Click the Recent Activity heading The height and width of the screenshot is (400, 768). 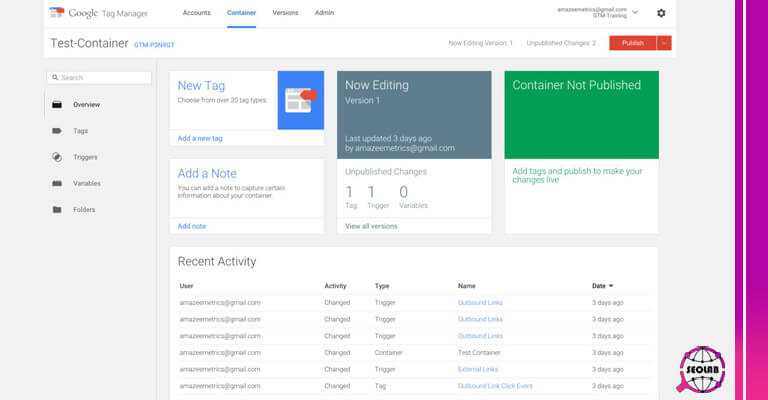point(217,261)
